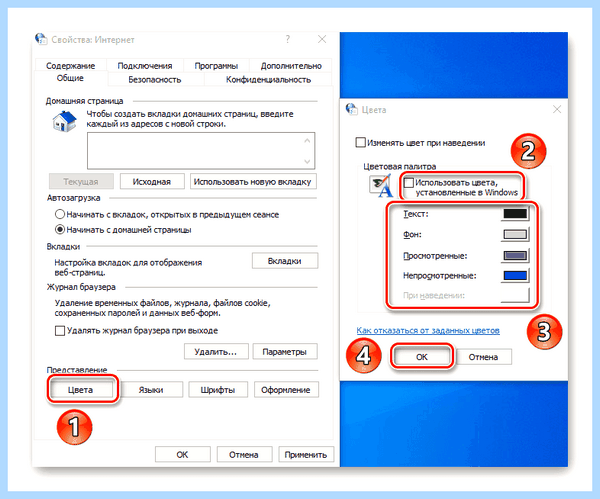This screenshot has width=600, height=499.
Task: Open browser history Параметры button
Action: 285,351
